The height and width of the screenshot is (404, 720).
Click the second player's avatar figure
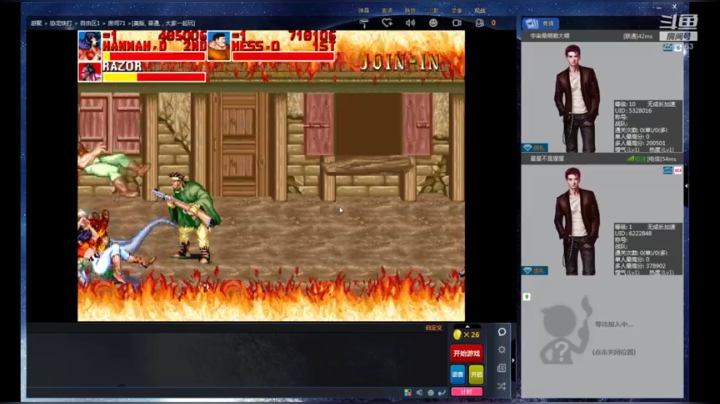576,222
